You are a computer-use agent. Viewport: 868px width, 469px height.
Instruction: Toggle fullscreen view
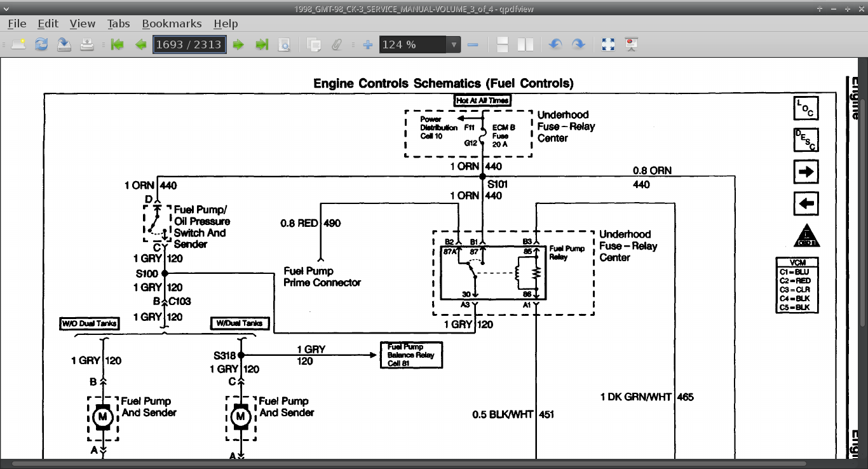[608, 44]
